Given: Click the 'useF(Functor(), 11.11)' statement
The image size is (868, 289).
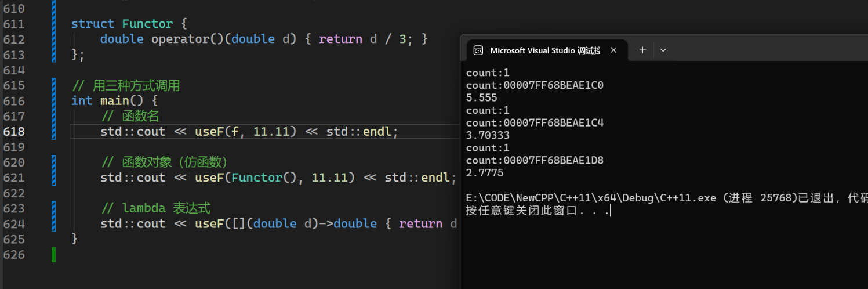Looking at the screenshot, I should tap(278, 178).
